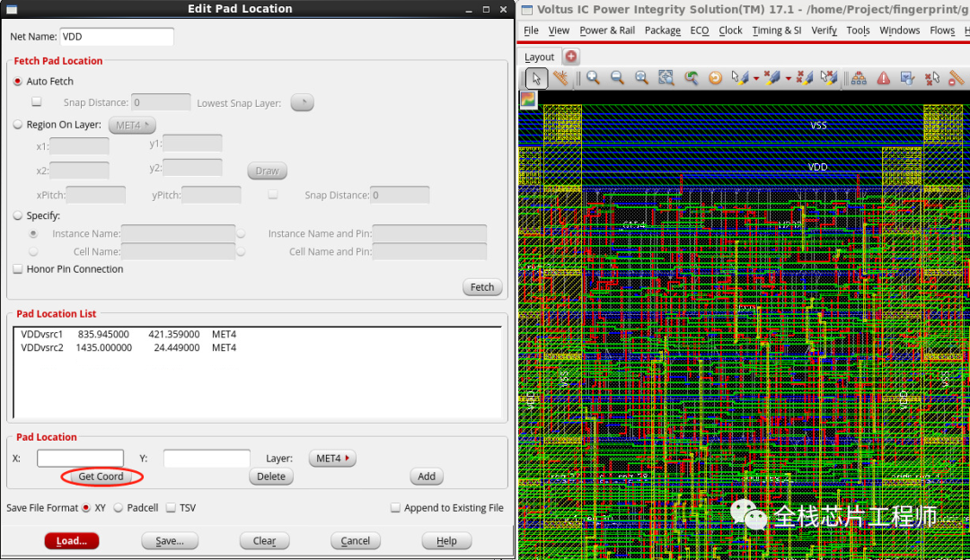Click the Redraw layout icon
The height and width of the screenshot is (560, 970).
pyautogui.click(x=715, y=78)
